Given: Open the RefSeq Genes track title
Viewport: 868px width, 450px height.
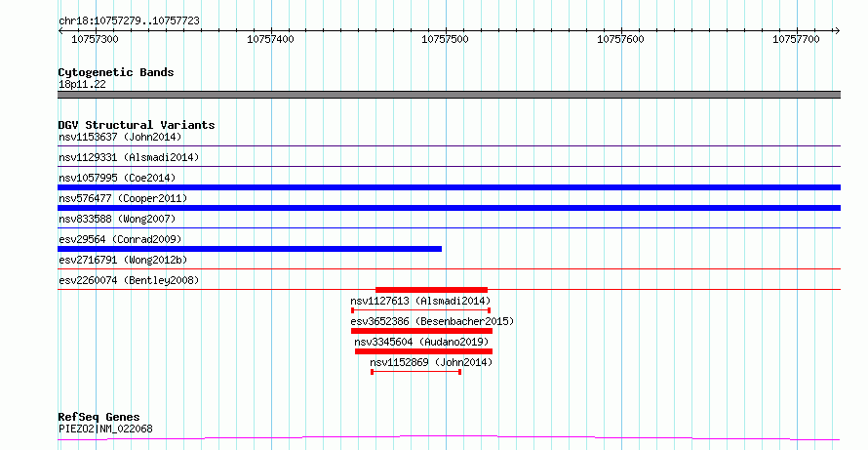Looking at the screenshot, I should click(99, 417).
